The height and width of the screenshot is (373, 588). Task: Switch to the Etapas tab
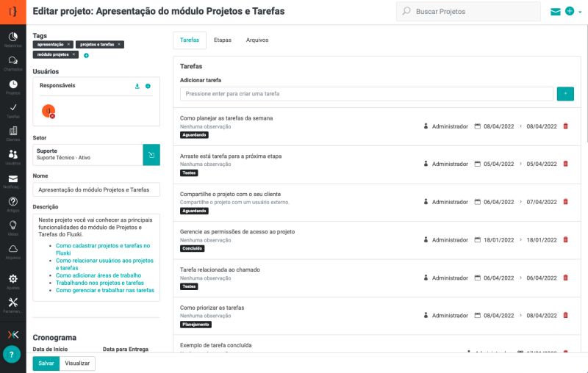pyautogui.click(x=223, y=40)
